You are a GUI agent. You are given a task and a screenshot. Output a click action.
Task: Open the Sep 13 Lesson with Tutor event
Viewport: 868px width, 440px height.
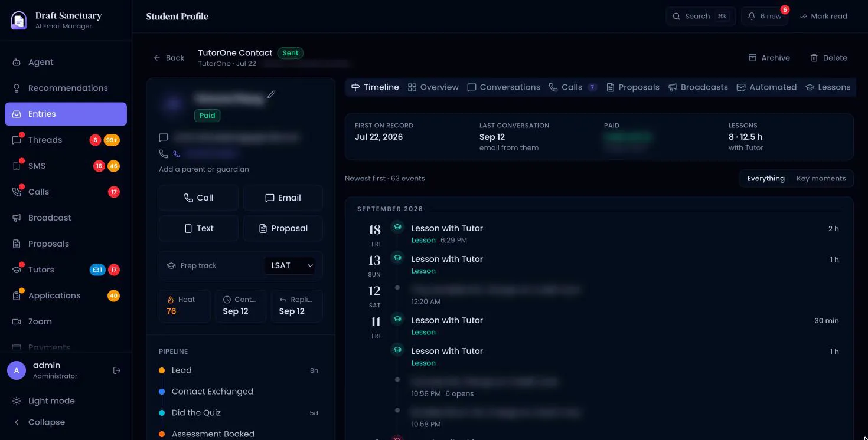(x=615, y=264)
